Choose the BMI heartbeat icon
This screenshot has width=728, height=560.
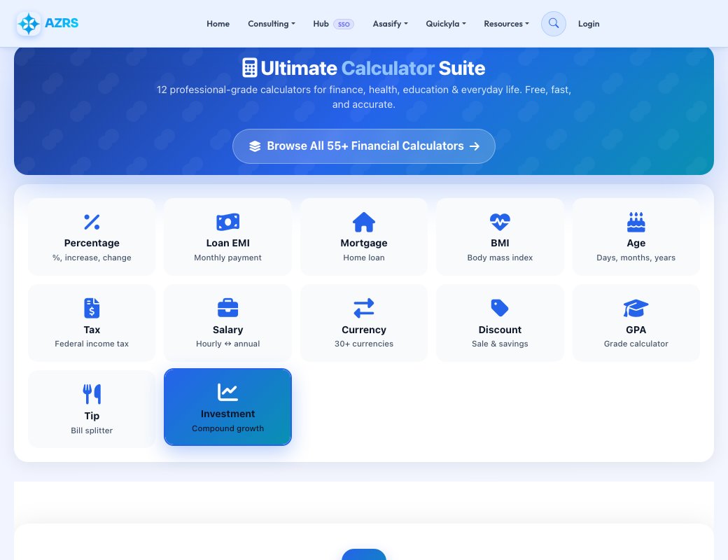(500, 222)
